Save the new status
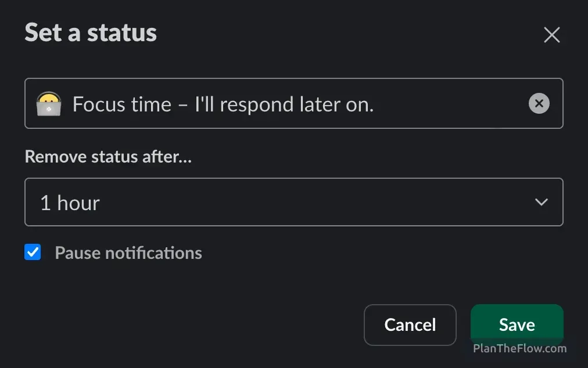 517,324
